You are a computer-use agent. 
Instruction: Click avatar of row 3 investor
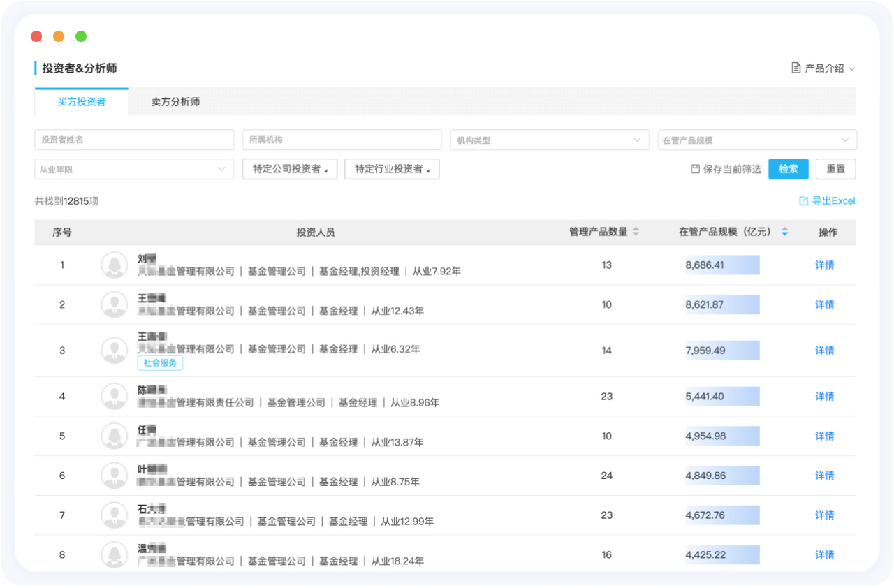tap(114, 351)
